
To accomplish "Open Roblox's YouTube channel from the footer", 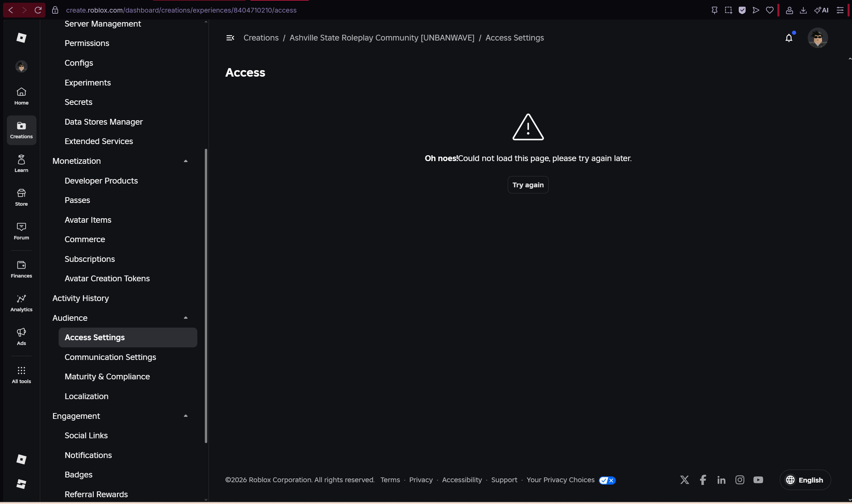I will click(759, 479).
